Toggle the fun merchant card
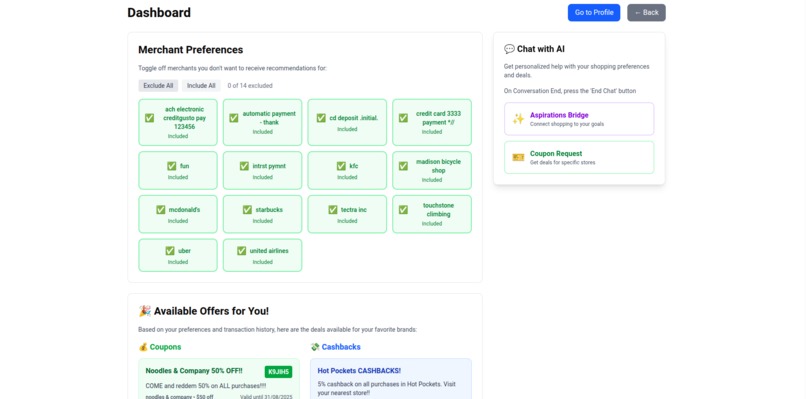Image resolution: width=806 pixels, height=399 pixels. click(178, 170)
